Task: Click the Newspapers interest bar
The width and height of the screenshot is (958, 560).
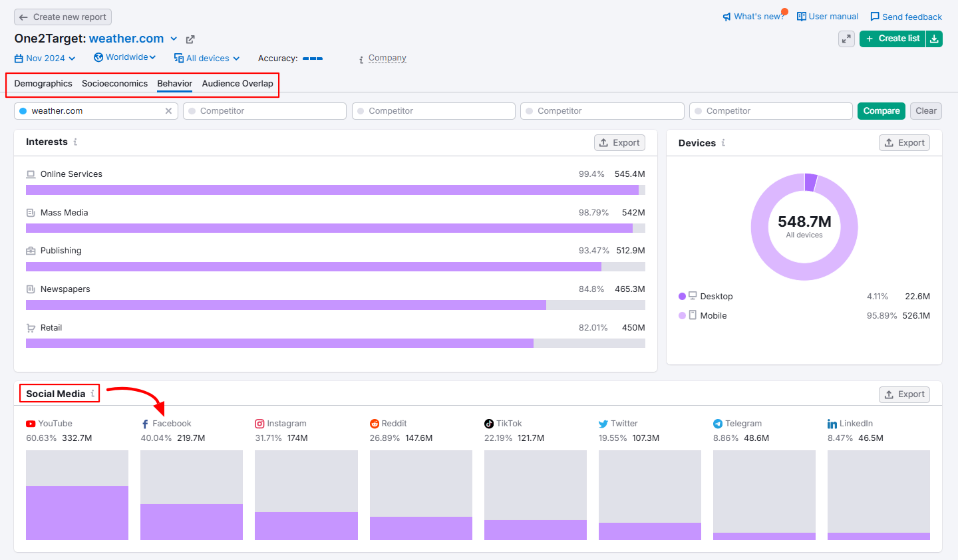Action: coord(335,305)
